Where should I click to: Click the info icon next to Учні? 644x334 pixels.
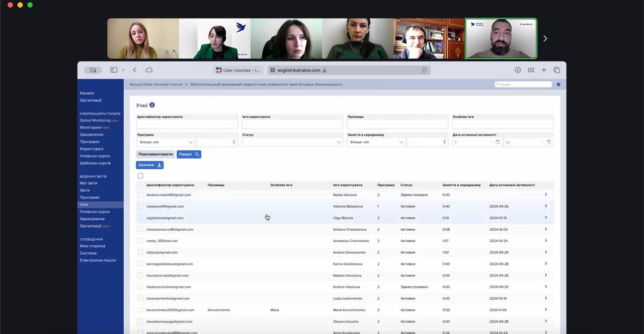(x=152, y=105)
